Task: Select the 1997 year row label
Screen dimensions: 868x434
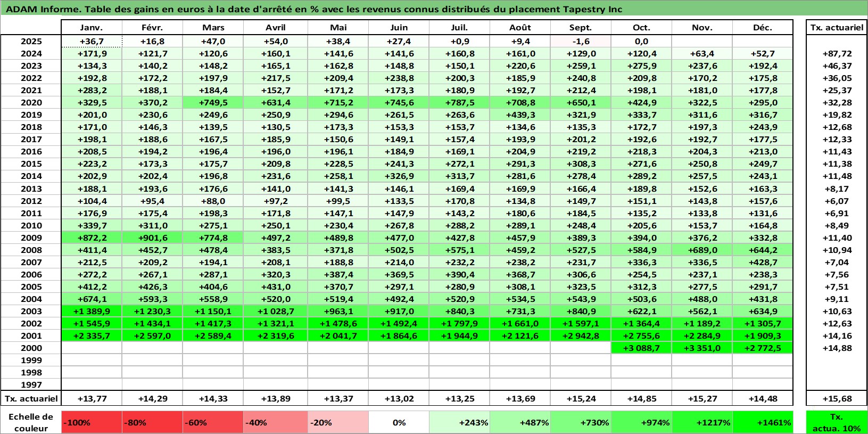Action: point(31,385)
